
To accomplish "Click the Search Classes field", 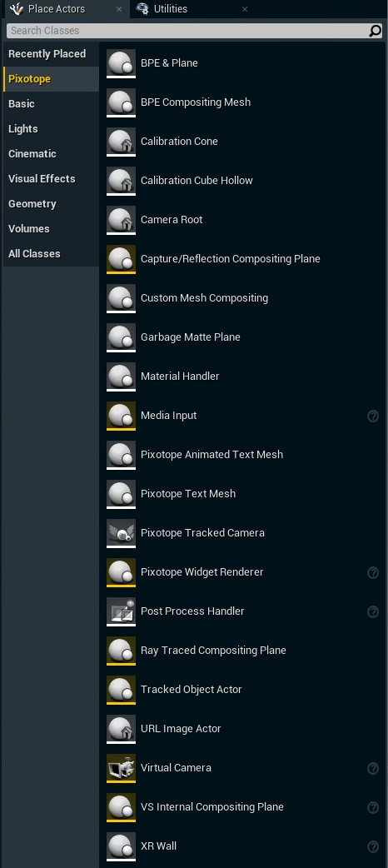I will click(x=187, y=31).
